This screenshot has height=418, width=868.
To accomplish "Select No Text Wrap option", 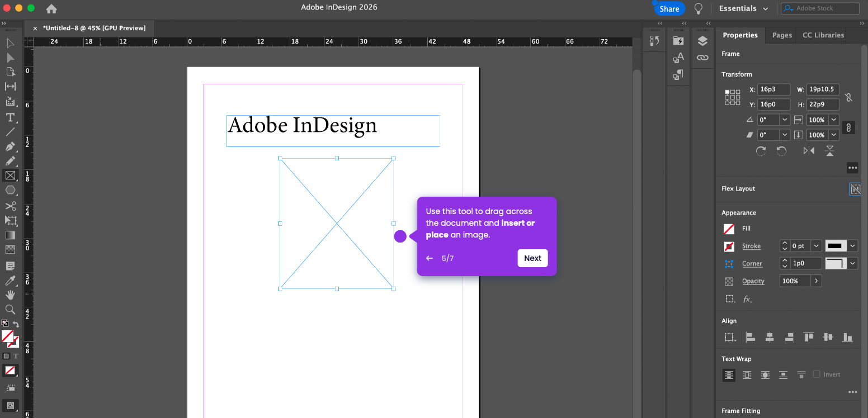I will pos(729,375).
